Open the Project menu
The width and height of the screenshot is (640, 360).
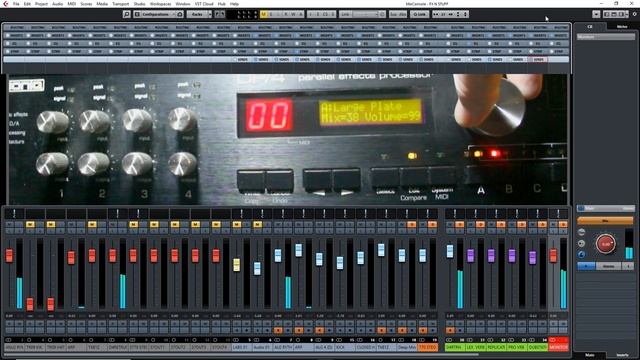click(x=41, y=4)
